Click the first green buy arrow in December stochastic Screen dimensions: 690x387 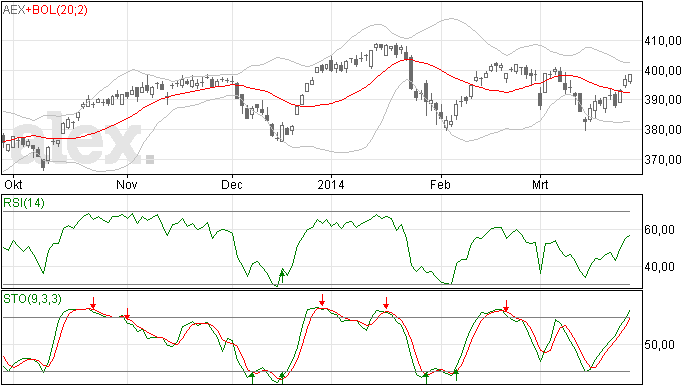click(252, 378)
